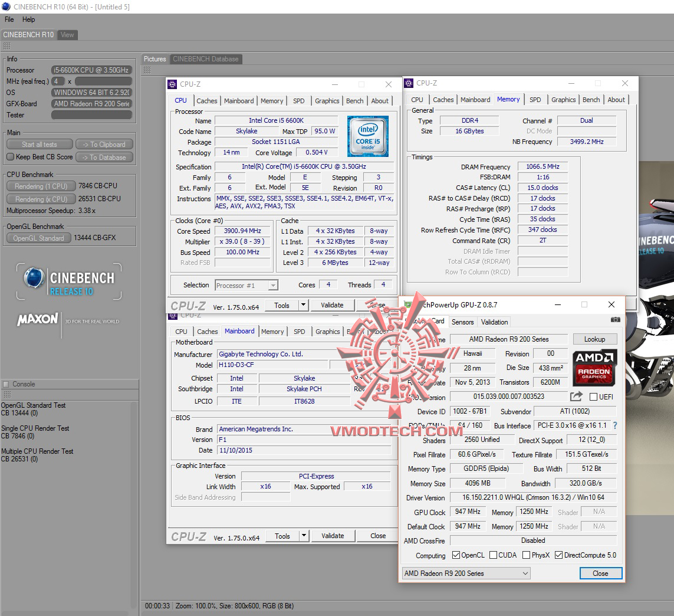This screenshot has width=674, height=616.
Task: Open the SPD tab in CPU-Z Memory window
Action: (535, 99)
